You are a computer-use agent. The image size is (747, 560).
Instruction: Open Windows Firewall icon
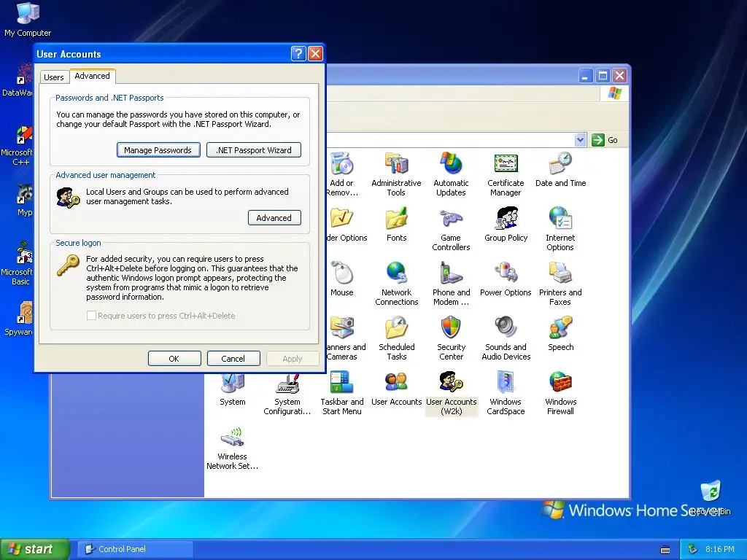(x=560, y=393)
